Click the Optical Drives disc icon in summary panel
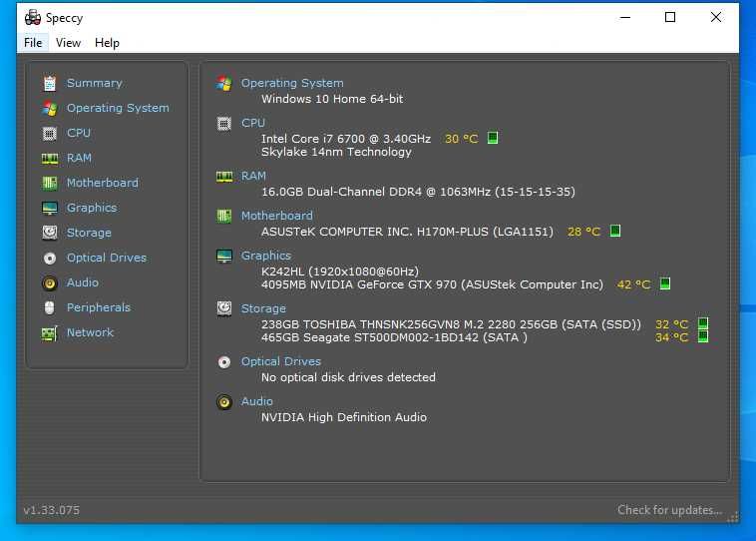This screenshot has height=541, width=756. [224, 362]
